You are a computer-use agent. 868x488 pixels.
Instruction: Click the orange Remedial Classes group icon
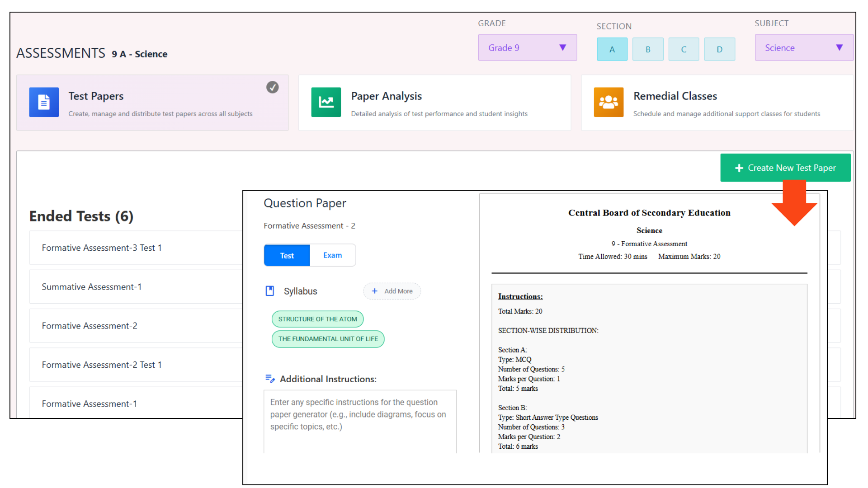(609, 102)
